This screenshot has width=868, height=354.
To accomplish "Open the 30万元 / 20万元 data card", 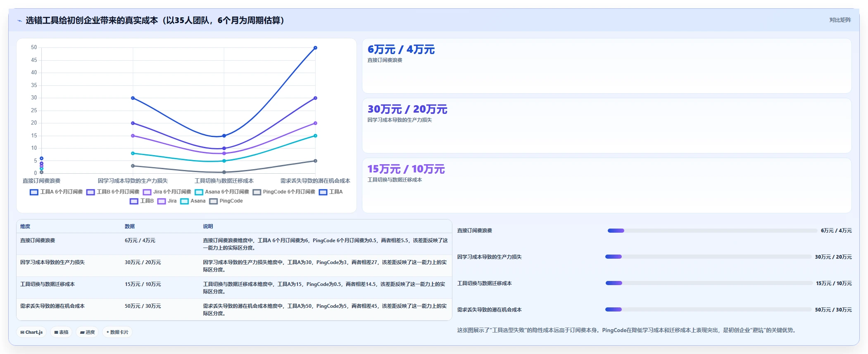I will 606,126.
